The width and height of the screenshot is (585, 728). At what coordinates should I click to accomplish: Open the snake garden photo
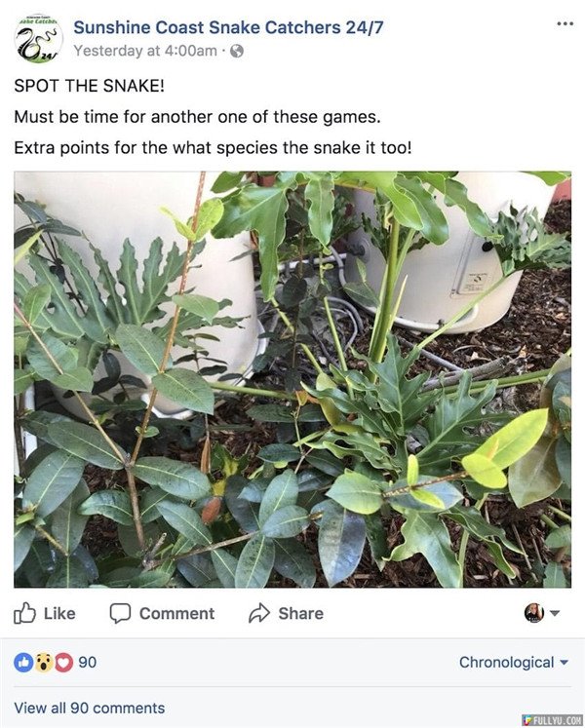[292, 379]
